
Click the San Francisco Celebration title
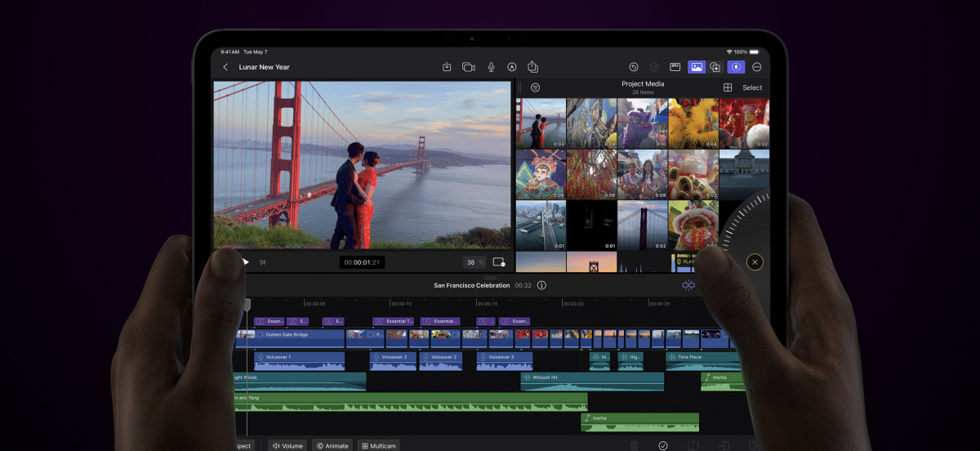pyautogui.click(x=472, y=285)
